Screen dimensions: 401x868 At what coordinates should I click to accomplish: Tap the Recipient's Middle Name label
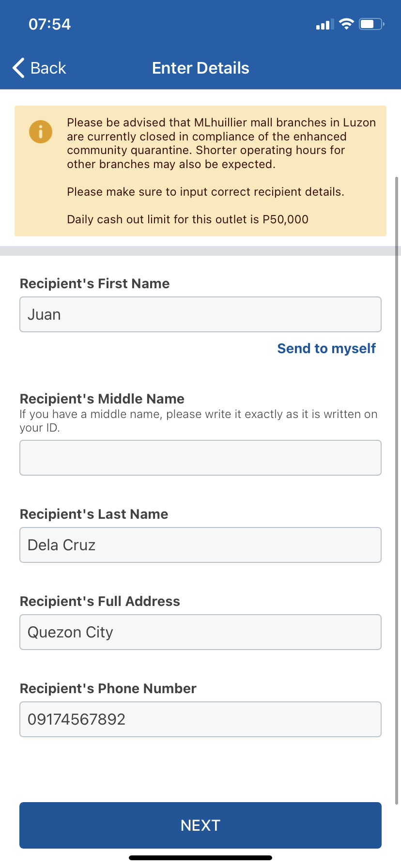[x=102, y=399]
